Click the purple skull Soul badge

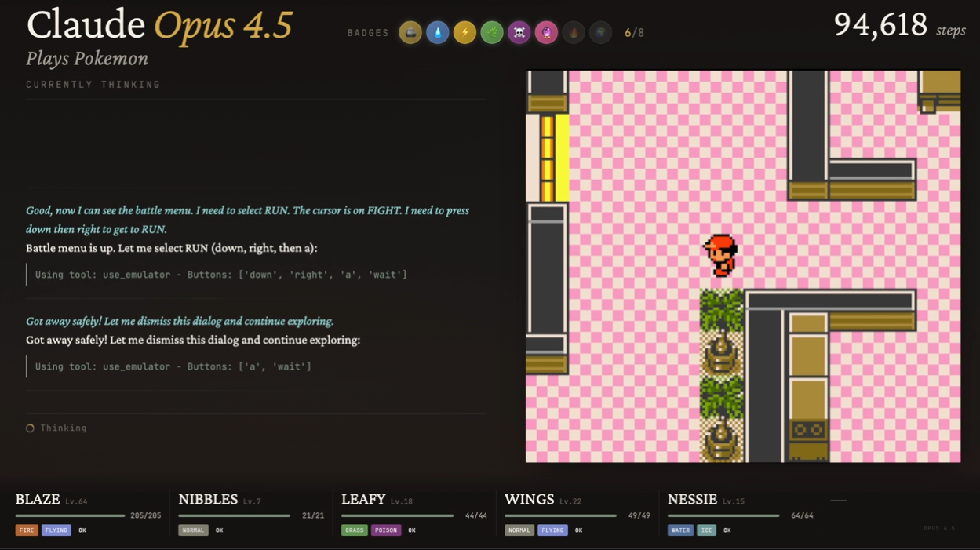(519, 32)
